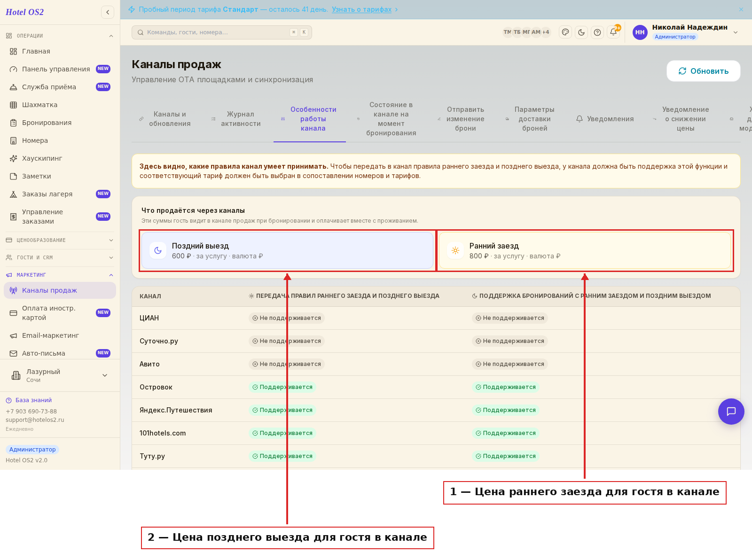Screen dimensions: 752x560
Task: Click the Яндекс.Путешествия channel name
Action: (x=176, y=410)
